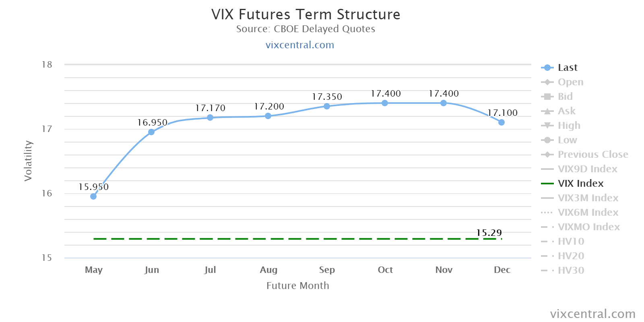
Task: Click the green VIX Index legend line
Action: 547,184
